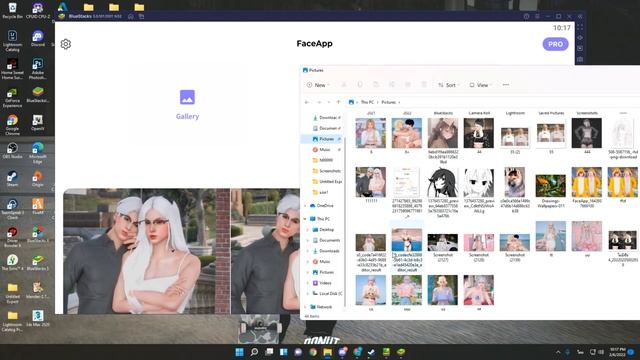The image size is (640, 360).
Task: Open BlueStacks help question-mark icon
Action: click(527, 16)
